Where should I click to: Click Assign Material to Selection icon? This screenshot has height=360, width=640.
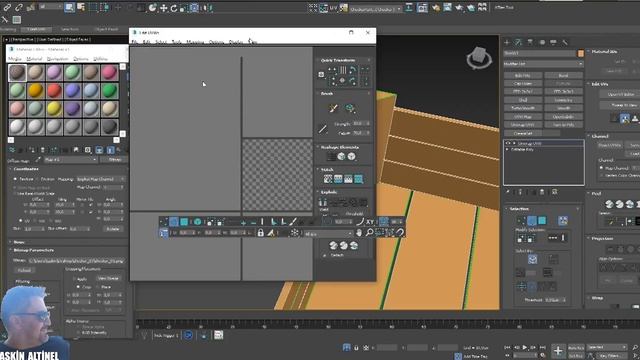point(32,150)
